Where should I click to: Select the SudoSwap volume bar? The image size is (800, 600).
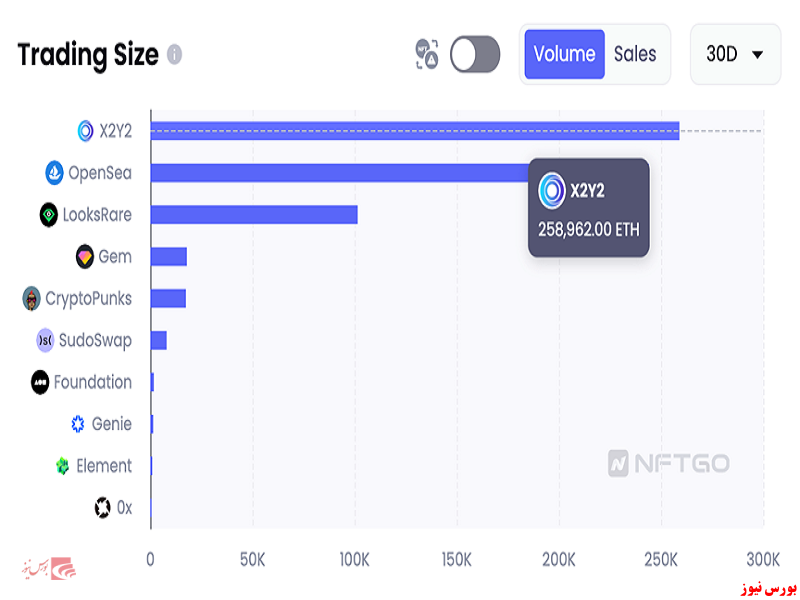tap(159, 340)
